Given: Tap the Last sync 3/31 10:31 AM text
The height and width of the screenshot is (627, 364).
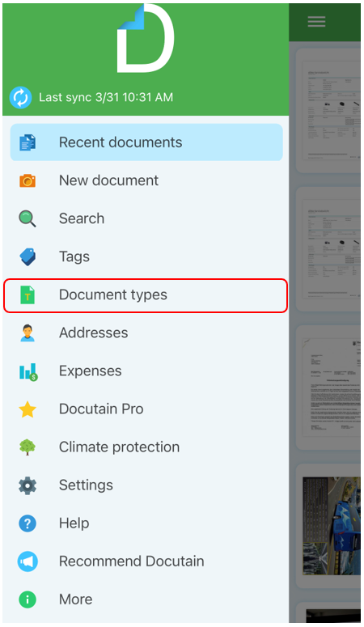Looking at the screenshot, I should [106, 97].
